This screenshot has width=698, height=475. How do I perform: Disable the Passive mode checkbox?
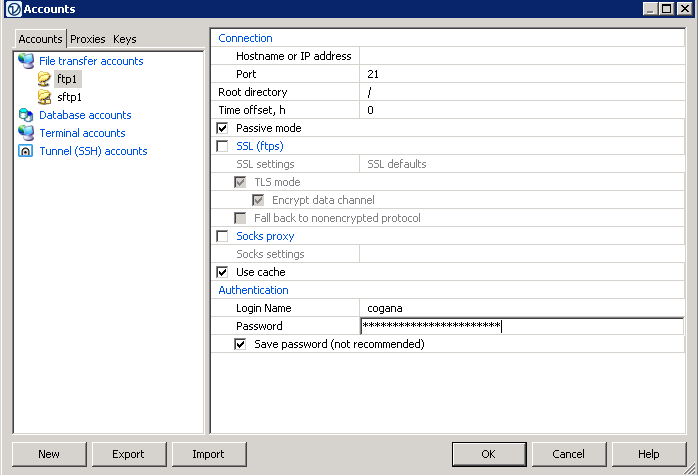click(222, 128)
